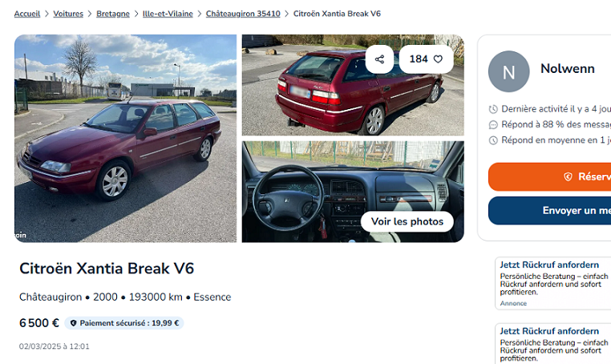Click the shield icon in the Paiement sécurisé badge
The height and width of the screenshot is (364, 611).
pyautogui.click(x=73, y=323)
